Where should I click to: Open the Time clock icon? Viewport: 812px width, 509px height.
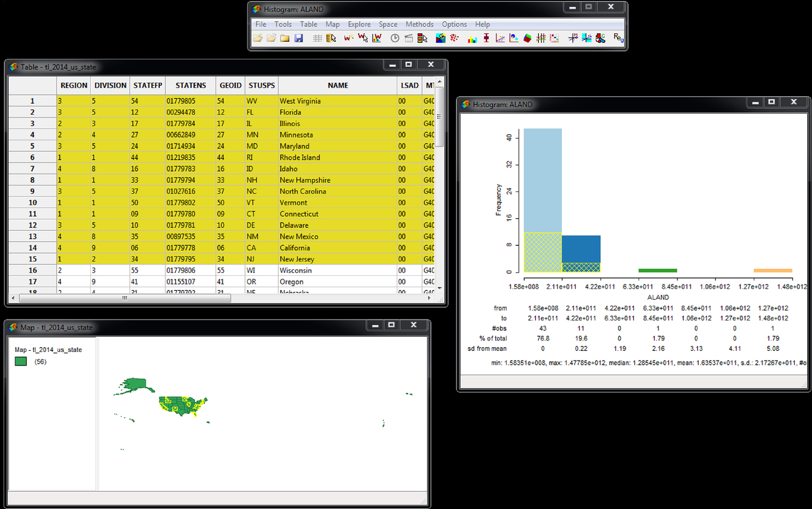pos(395,38)
